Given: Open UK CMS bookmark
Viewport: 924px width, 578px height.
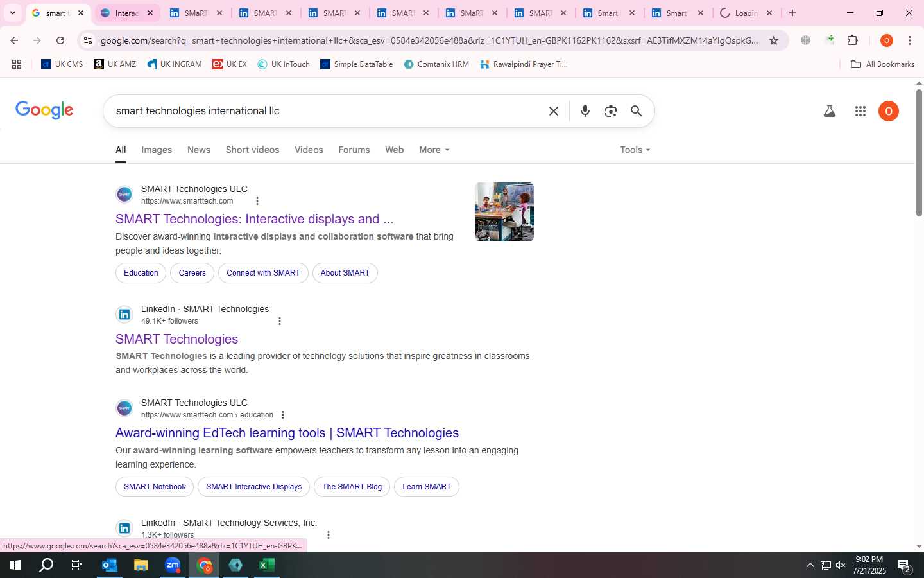Looking at the screenshot, I should [x=62, y=64].
